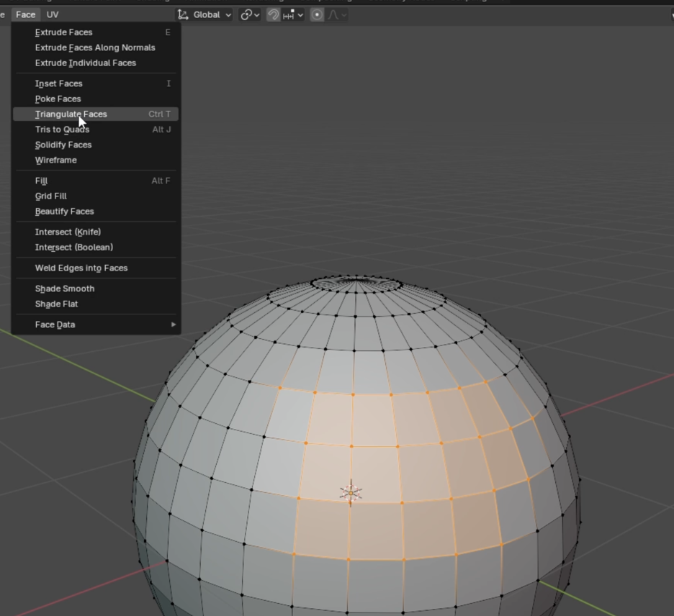This screenshot has height=616, width=674.
Task: Click the 3D cursor on the sphere
Action: pos(351,493)
